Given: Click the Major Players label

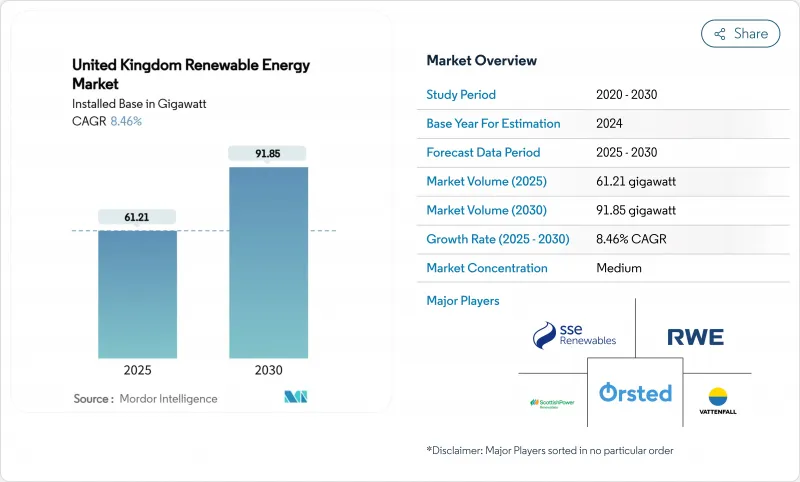Looking at the screenshot, I should [462, 301].
